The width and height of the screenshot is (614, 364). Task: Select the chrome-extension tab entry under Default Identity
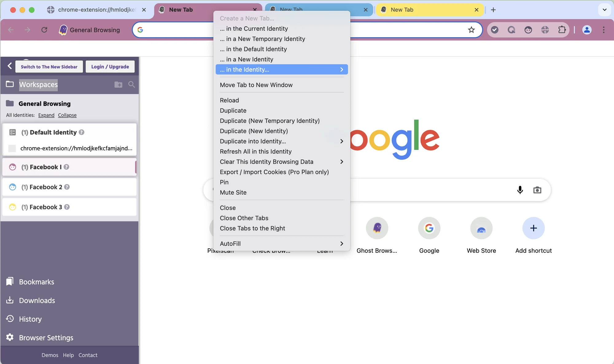click(70, 148)
